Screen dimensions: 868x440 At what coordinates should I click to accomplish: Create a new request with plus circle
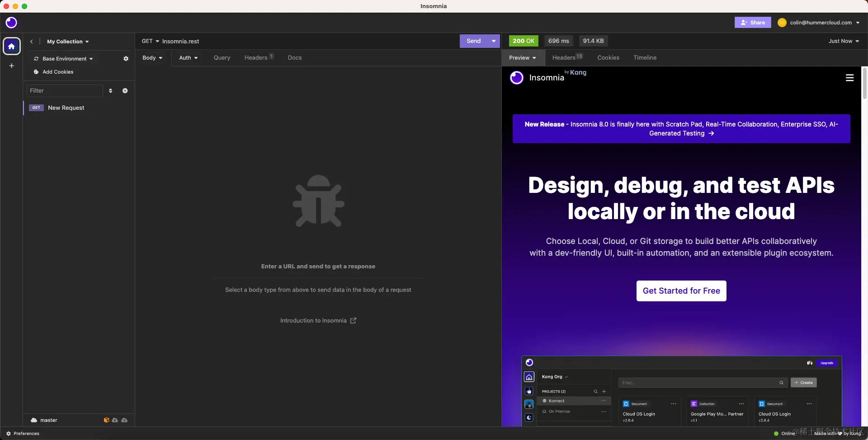(x=125, y=91)
